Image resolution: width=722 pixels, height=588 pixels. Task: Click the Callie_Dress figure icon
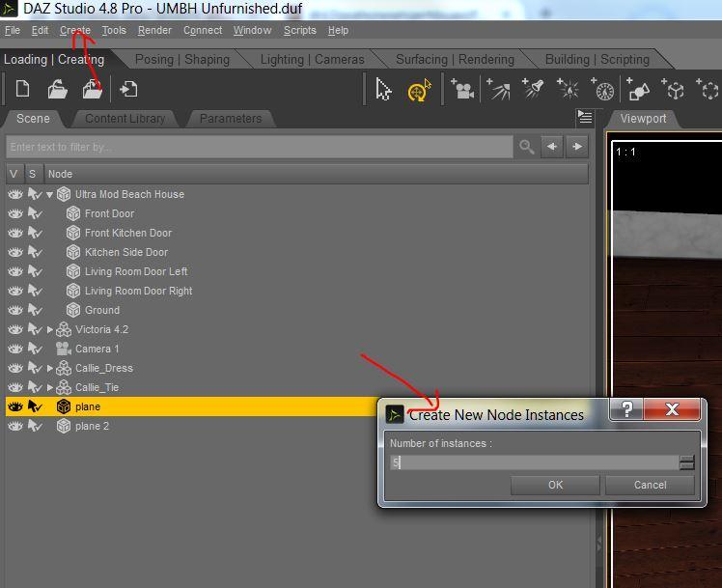pos(64,368)
